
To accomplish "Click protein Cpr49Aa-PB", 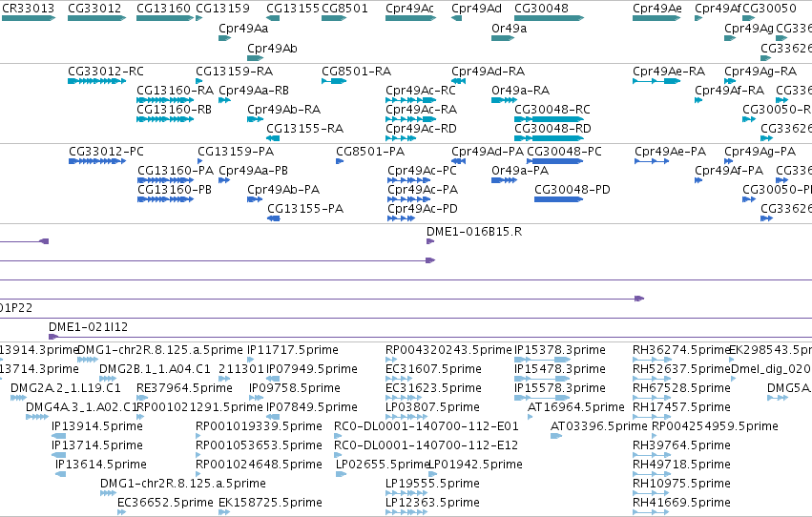I will point(253,171).
